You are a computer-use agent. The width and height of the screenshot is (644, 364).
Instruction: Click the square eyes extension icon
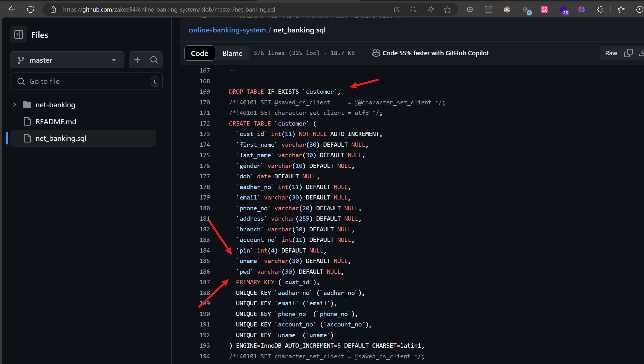489,10
